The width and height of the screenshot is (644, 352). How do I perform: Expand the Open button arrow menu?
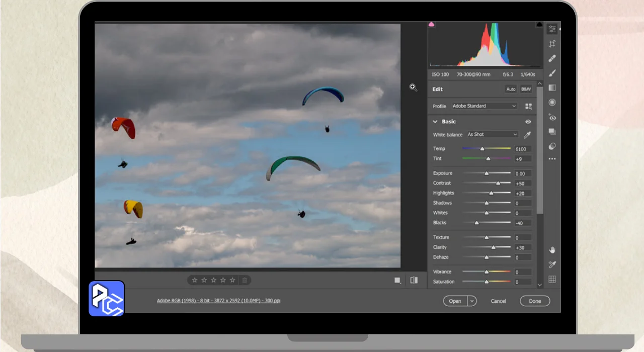472,301
